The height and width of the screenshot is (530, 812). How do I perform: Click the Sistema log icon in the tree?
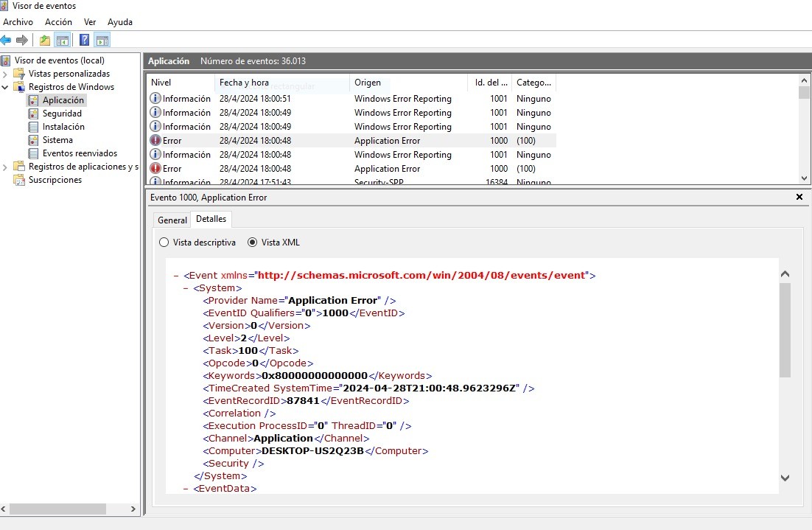point(33,140)
